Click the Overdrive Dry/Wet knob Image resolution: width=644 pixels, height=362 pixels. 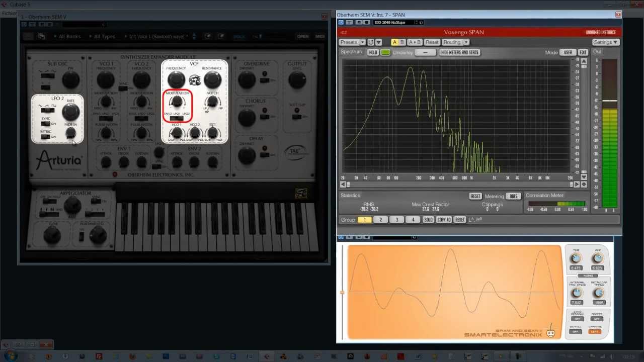click(x=247, y=79)
